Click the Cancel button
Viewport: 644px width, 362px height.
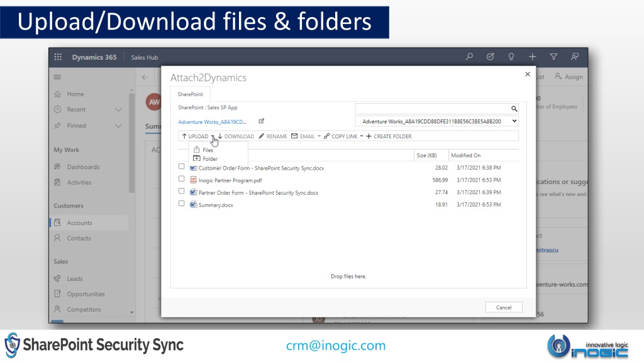pos(504,307)
